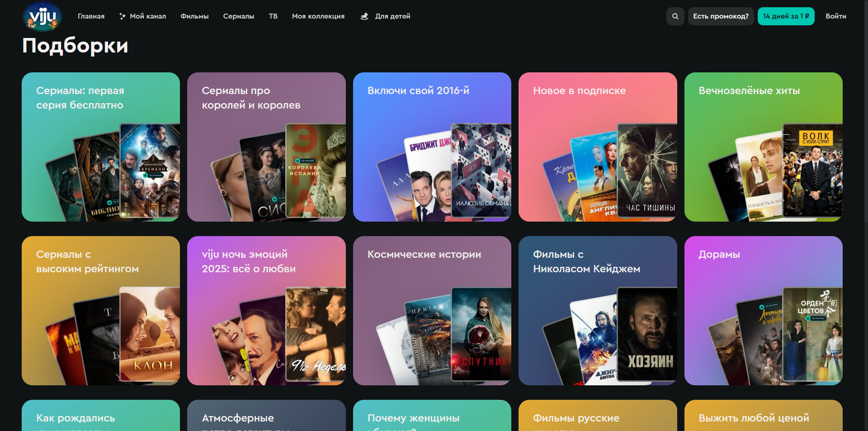Open the Главная menu item
868x431 pixels.
(91, 16)
